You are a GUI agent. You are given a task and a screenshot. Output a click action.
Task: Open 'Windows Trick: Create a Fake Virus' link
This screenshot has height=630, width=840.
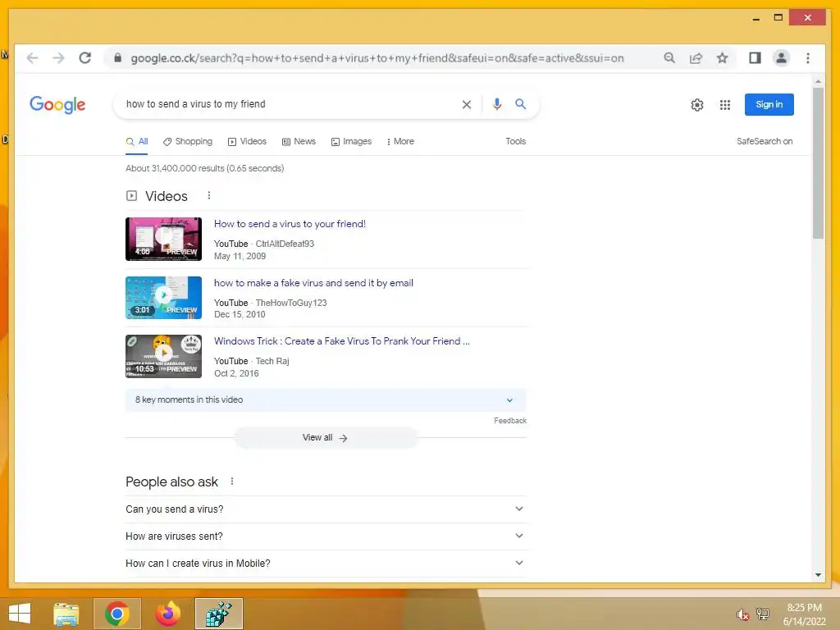click(x=342, y=341)
